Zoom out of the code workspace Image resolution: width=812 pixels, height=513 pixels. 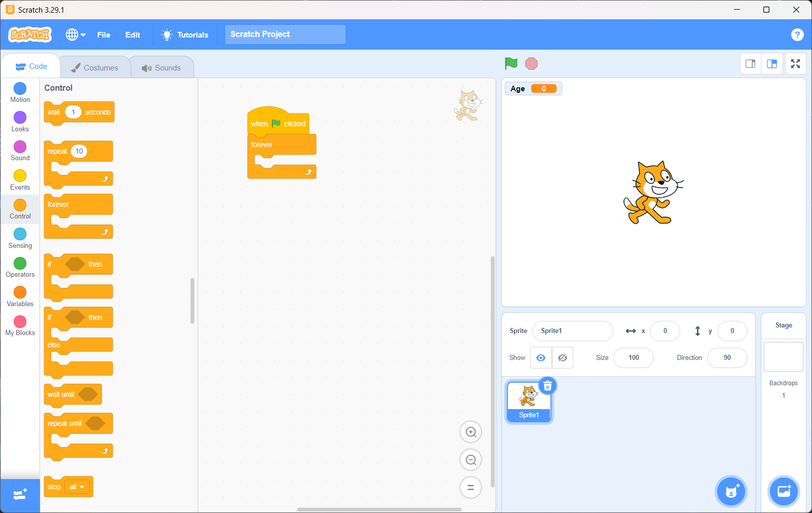pos(470,460)
